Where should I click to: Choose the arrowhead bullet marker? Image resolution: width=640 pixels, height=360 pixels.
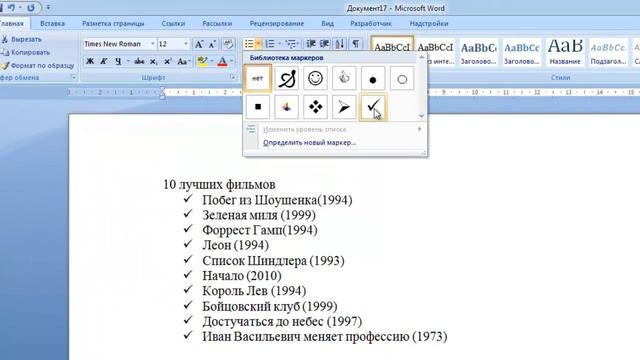click(x=344, y=107)
